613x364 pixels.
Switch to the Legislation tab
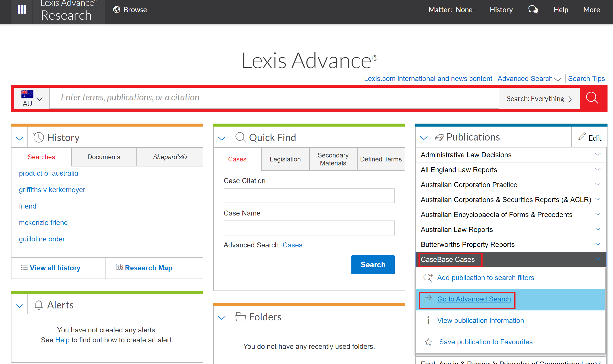point(285,159)
